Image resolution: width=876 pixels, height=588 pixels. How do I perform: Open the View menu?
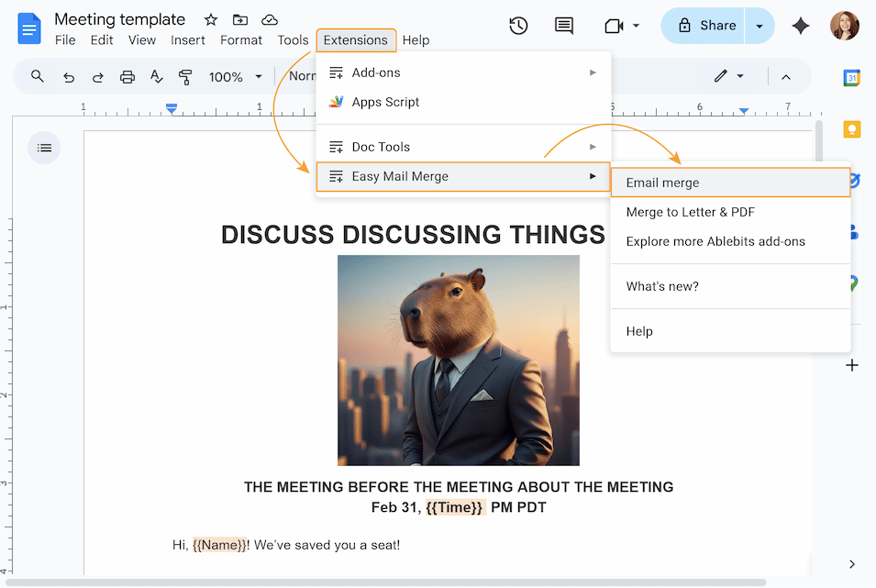click(x=142, y=40)
